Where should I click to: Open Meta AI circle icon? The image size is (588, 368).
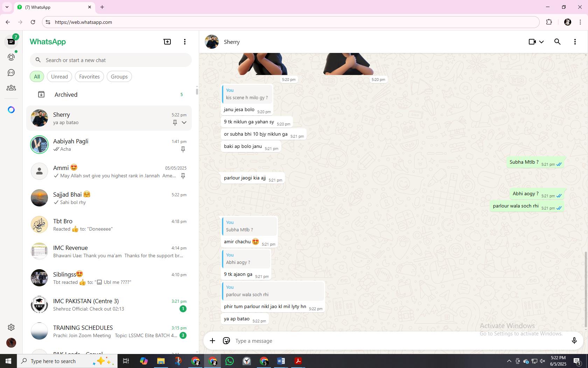[11, 110]
